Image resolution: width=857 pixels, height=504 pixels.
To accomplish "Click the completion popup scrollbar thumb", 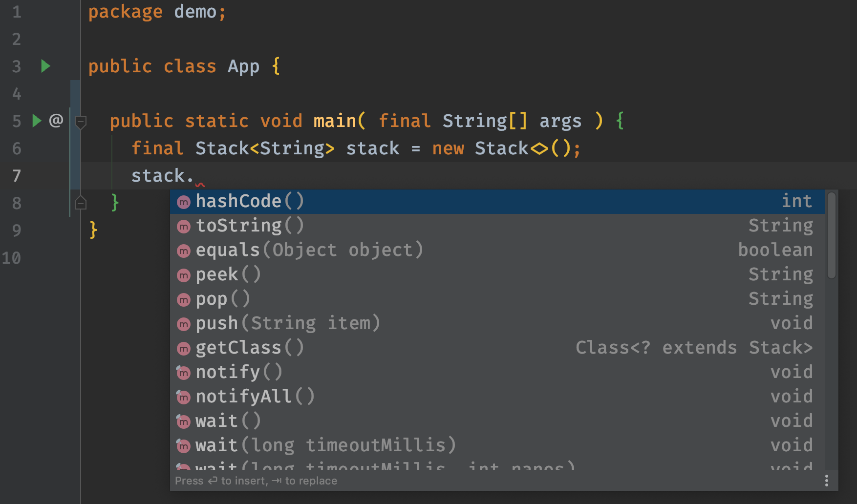I will click(x=832, y=235).
